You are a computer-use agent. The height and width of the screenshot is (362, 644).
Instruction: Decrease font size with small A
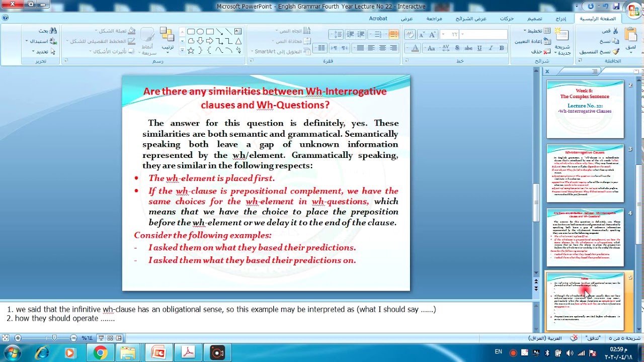click(423, 35)
